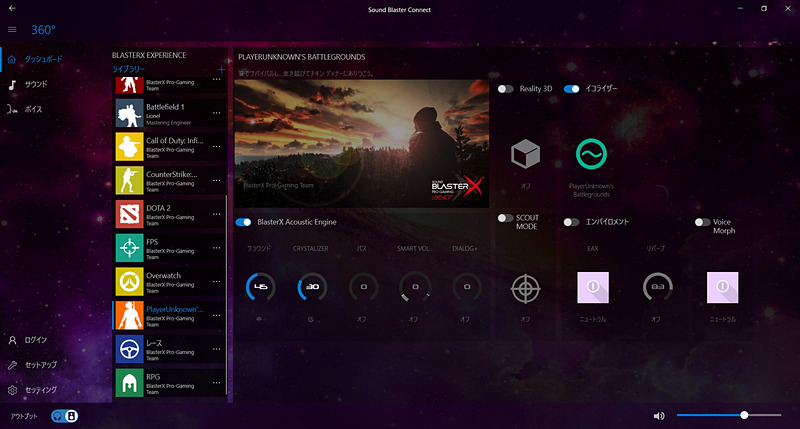
Task: Click the Voice Morph ニュートラル preset tile
Action: [722, 288]
